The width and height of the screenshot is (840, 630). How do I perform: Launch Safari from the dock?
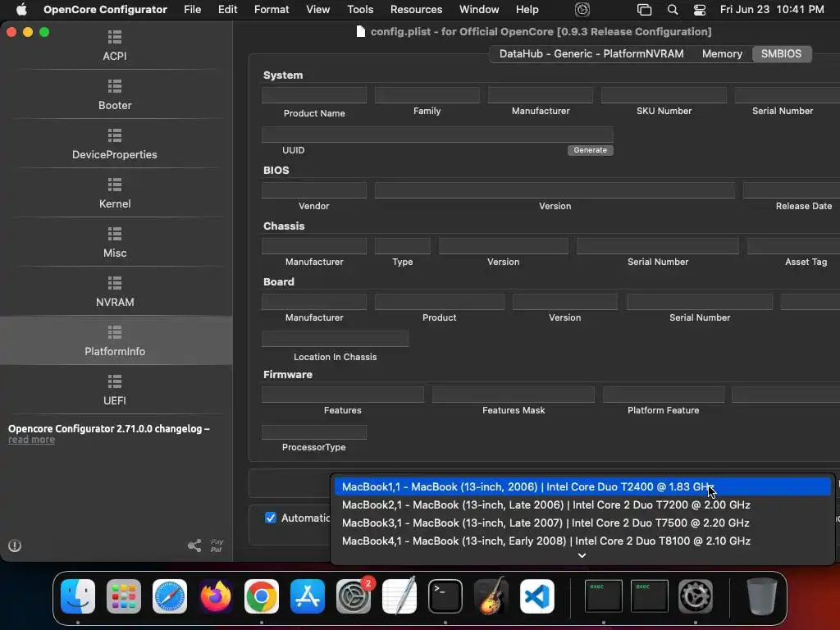tap(170, 596)
